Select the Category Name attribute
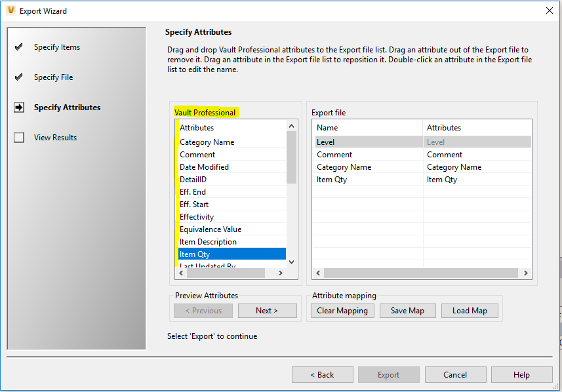Viewport: 562px width, 392px height. coord(207,142)
